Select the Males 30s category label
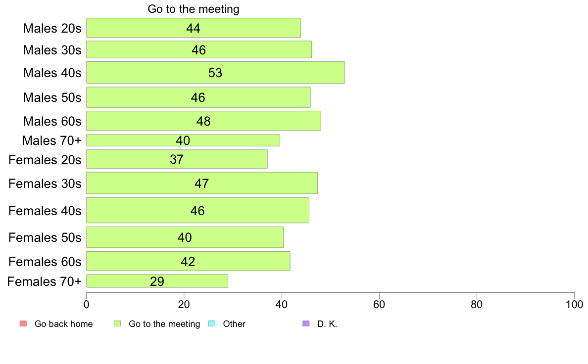 (52, 50)
